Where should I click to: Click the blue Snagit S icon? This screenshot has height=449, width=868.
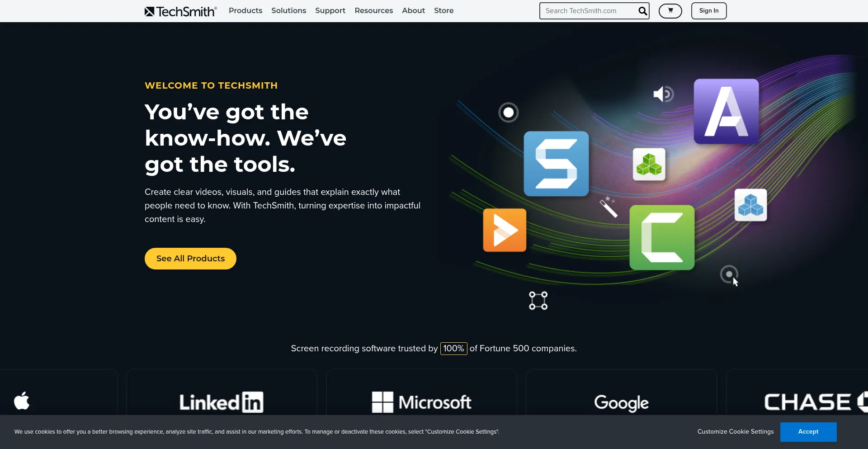(556, 164)
